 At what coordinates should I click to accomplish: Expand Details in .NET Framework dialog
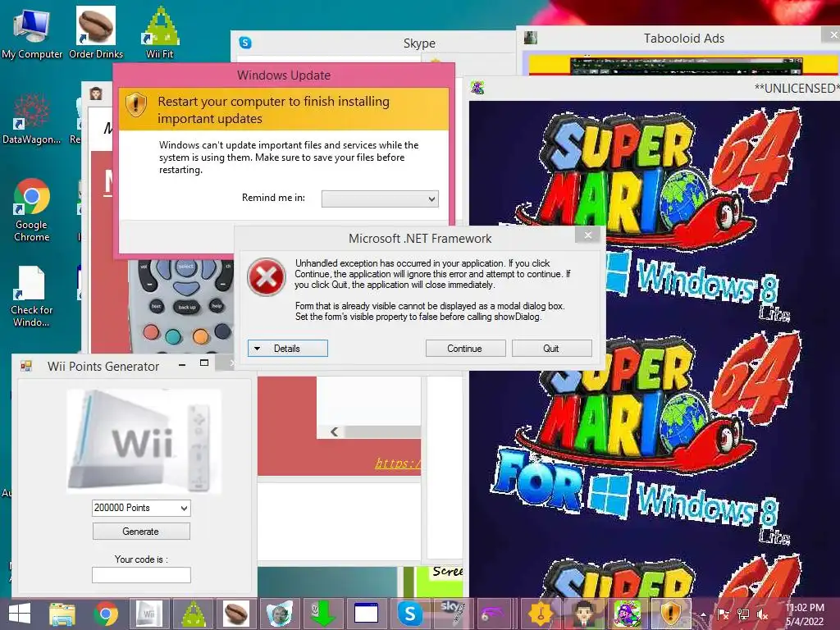(288, 348)
